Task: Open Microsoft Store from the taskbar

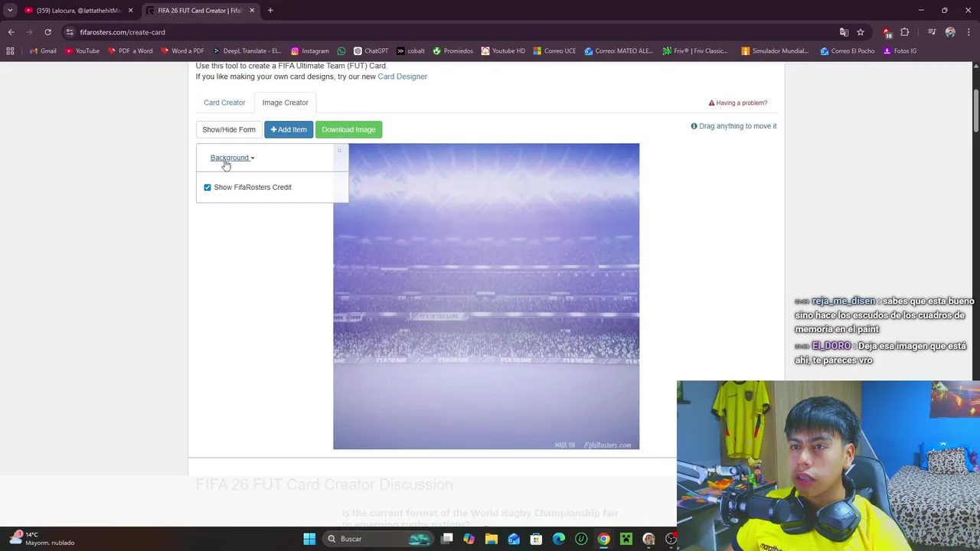Action: coord(536,539)
